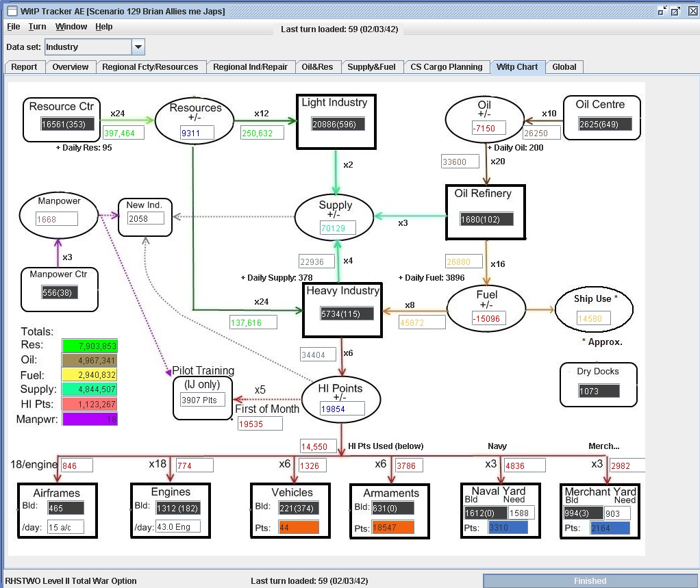
Task: Open the Window menu
Action: (71, 26)
